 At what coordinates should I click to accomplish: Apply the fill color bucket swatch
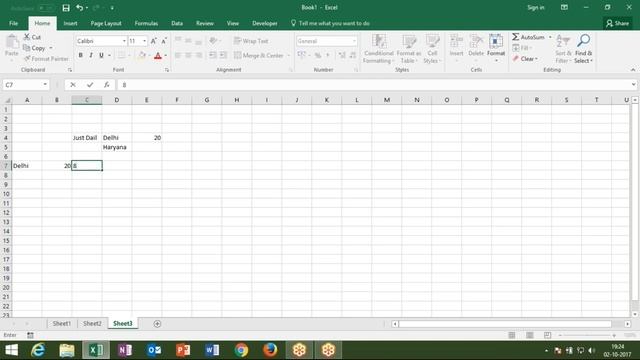click(142, 56)
